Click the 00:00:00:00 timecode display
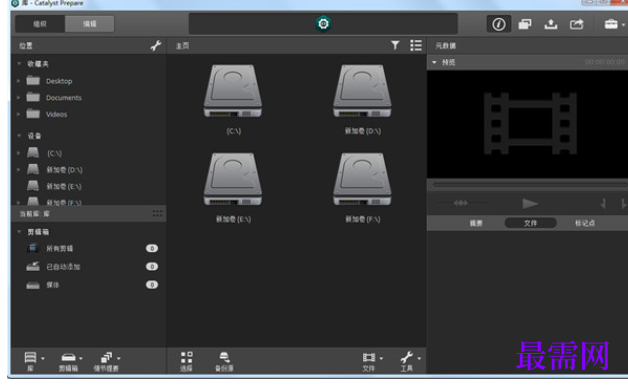The width and height of the screenshot is (628, 387). click(x=604, y=62)
